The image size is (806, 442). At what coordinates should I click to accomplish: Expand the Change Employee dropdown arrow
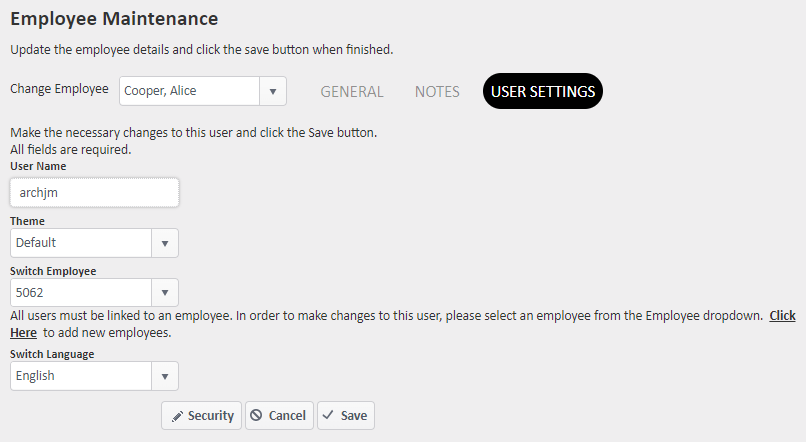pos(273,91)
